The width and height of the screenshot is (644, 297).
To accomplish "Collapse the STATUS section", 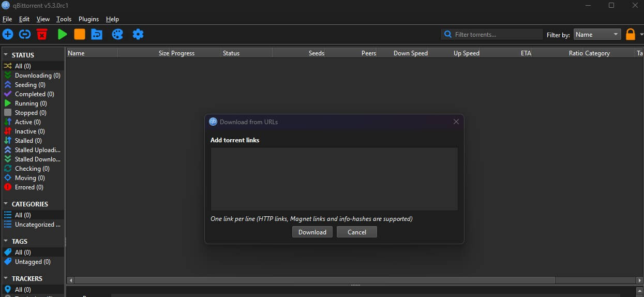I will click(x=6, y=55).
